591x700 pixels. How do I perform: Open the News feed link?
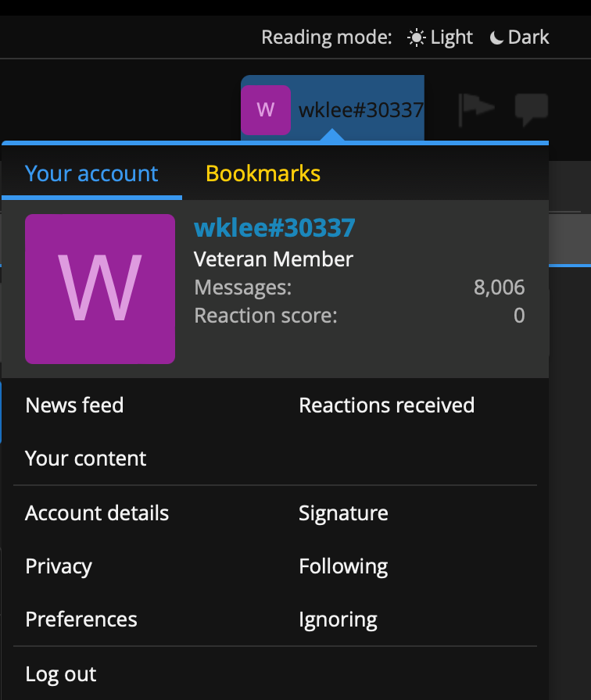click(74, 405)
